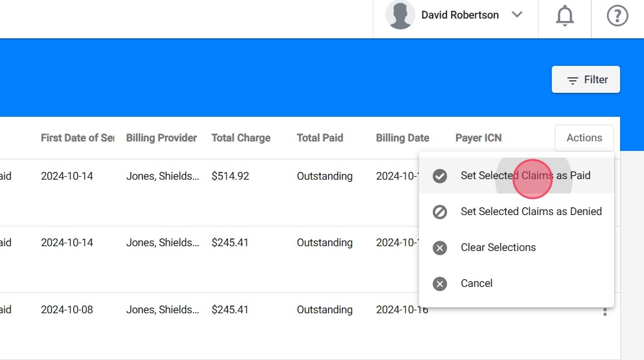Image resolution: width=644 pixels, height=360 pixels.
Task: Choose Set Selected Claims as Denied
Action: coord(531,211)
